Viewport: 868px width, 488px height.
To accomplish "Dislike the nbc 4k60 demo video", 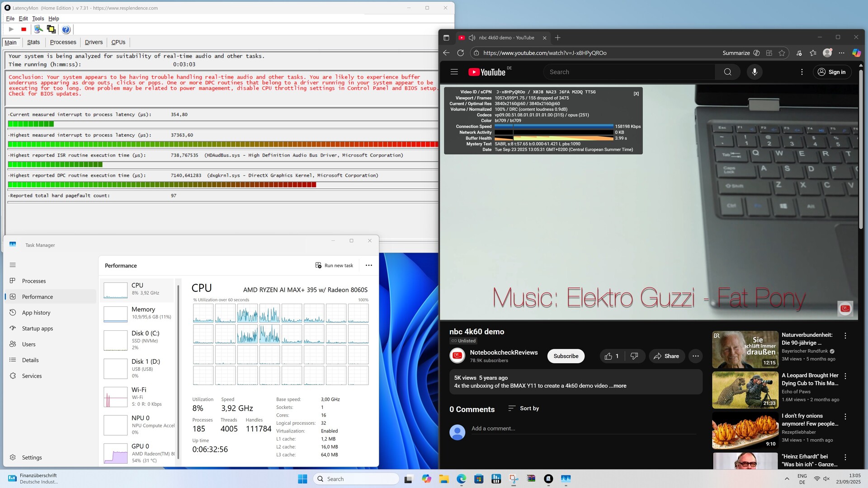I will point(634,356).
